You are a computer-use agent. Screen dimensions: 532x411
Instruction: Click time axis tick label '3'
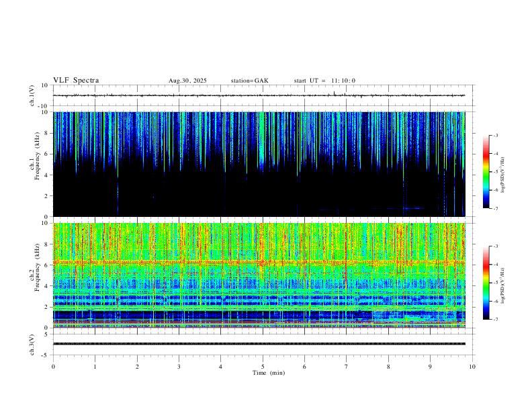(x=179, y=367)
